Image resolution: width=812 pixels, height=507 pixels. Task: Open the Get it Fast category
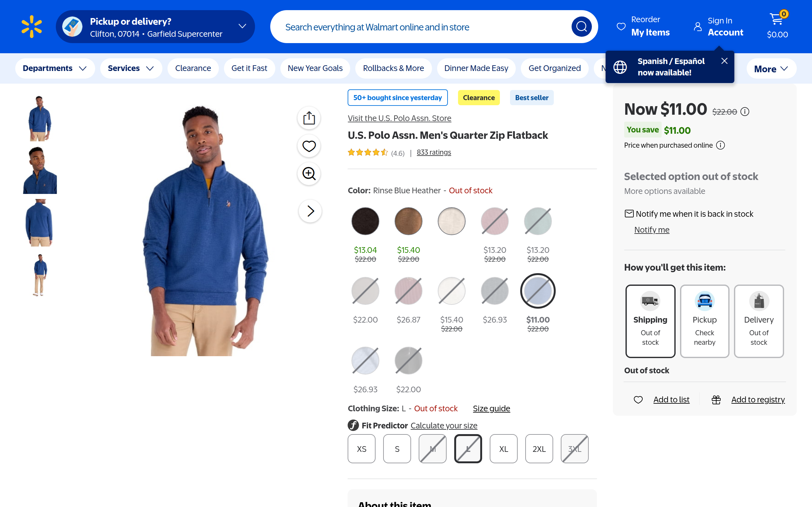click(x=249, y=68)
